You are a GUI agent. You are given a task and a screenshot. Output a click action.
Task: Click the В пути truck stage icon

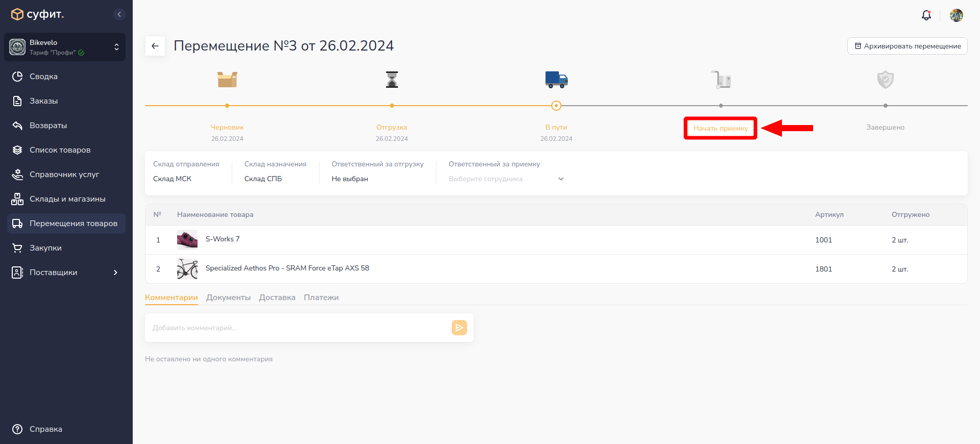[556, 80]
